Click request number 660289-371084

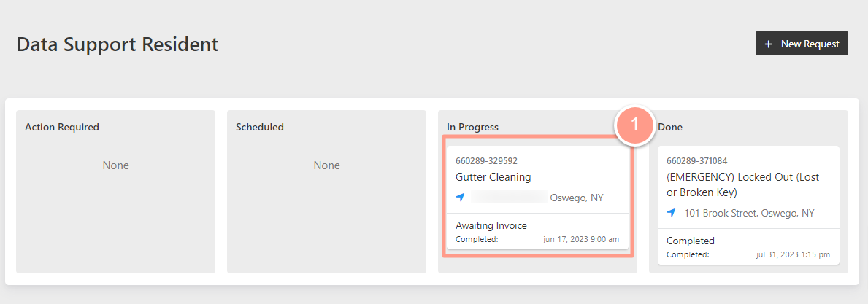(697, 161)
